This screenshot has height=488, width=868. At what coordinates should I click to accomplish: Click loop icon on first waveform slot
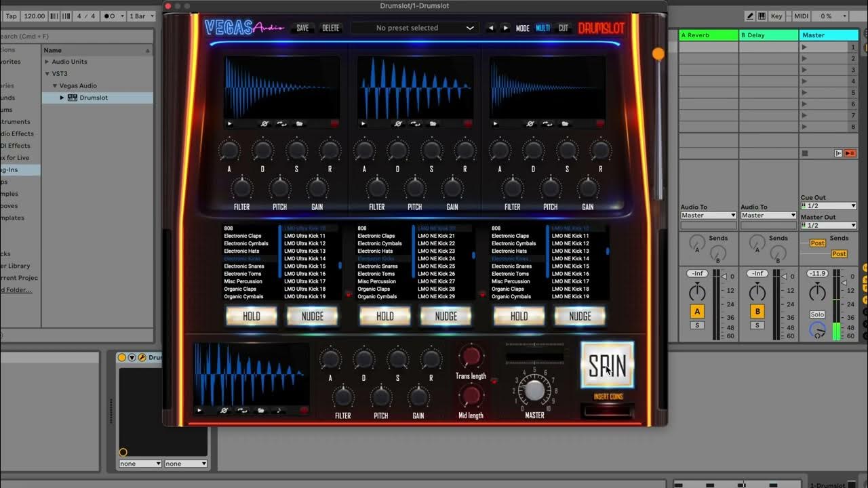[281, 124]
